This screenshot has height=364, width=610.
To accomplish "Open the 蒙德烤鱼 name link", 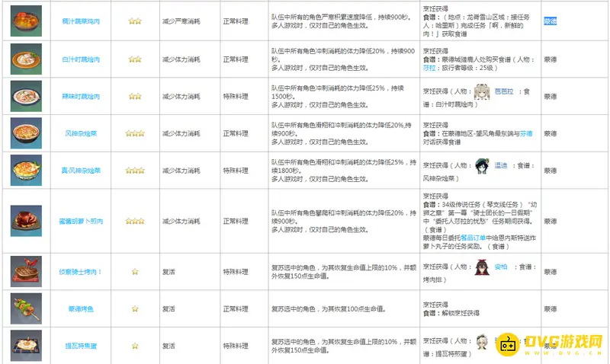I will tap(81, 309).
